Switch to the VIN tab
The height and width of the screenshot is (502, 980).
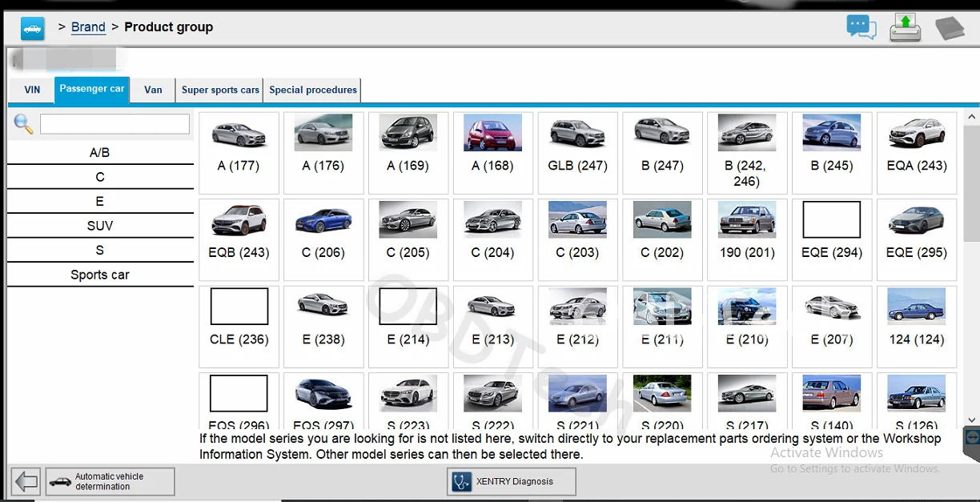(x=32, y=90)
